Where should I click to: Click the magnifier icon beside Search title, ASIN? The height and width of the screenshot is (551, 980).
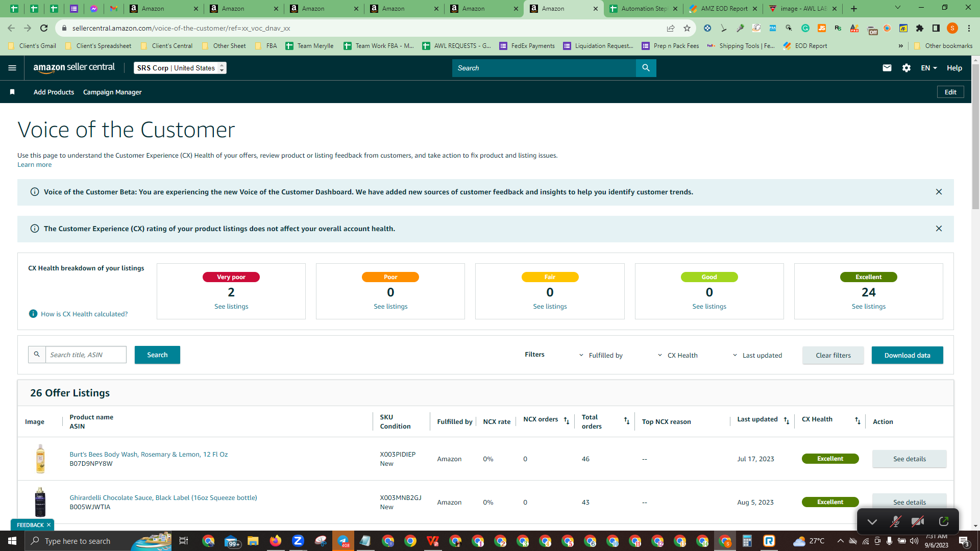37,355
